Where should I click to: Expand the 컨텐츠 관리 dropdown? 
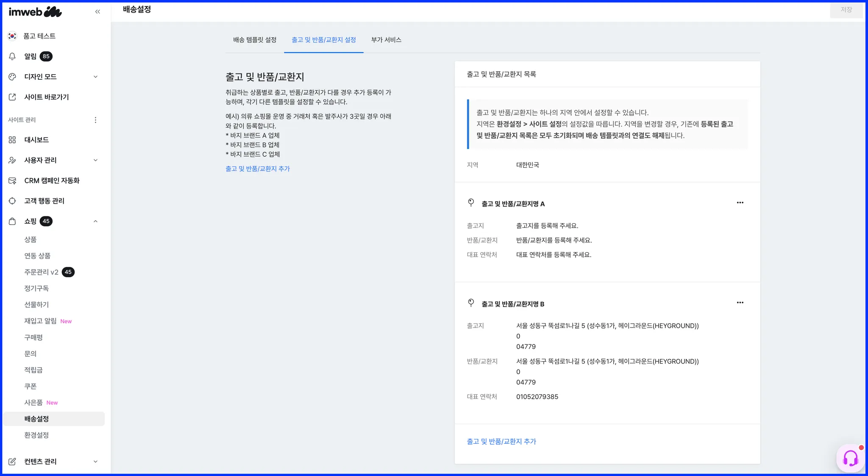coord(95,462)
